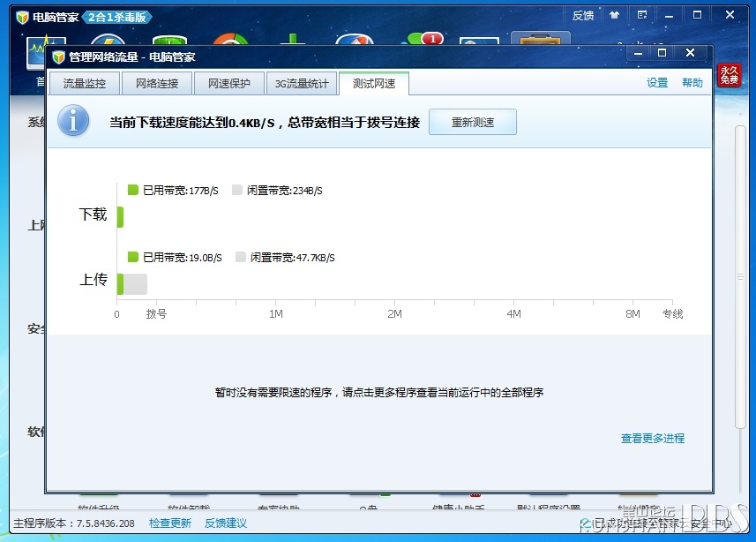Screen dimensions: 756x542
Task: Click the icon with the red 1 badge
Action: 425,39
